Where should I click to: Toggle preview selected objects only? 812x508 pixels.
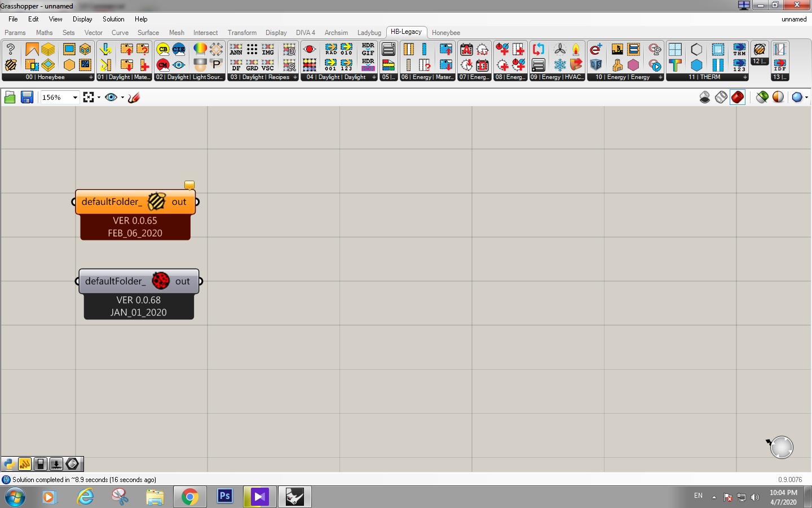(762, 97)
